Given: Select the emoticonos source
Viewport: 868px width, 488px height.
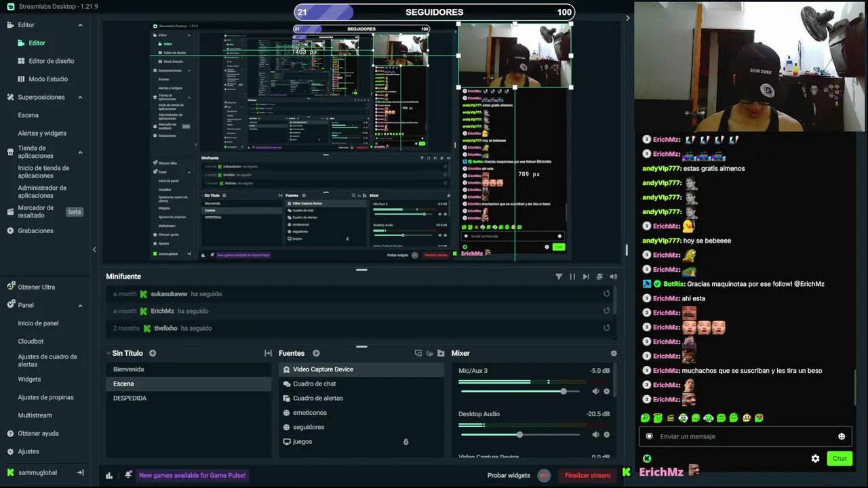Looking at the screenshot, I should [361, 413].
